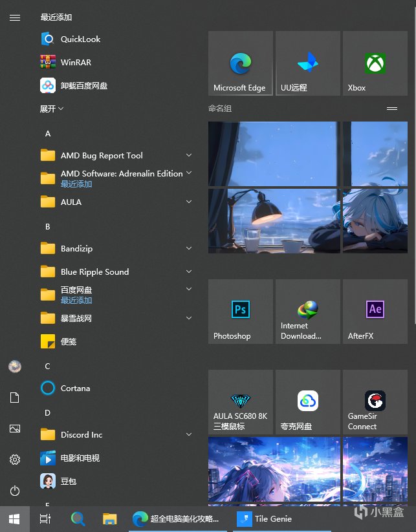Open Internet Download Manager tile
This screenshot has width=416, height=532.
(308, 312)
